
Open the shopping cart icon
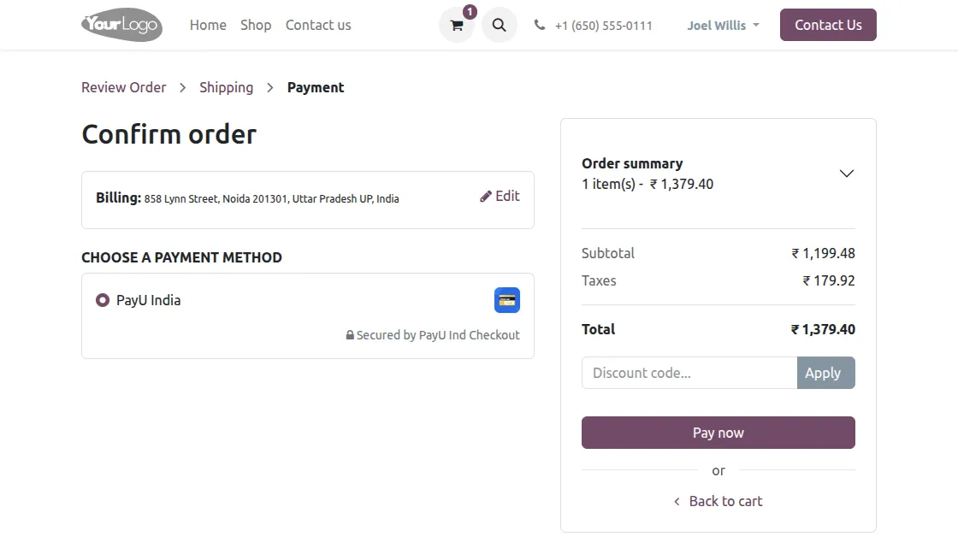[x=456, y=25]
